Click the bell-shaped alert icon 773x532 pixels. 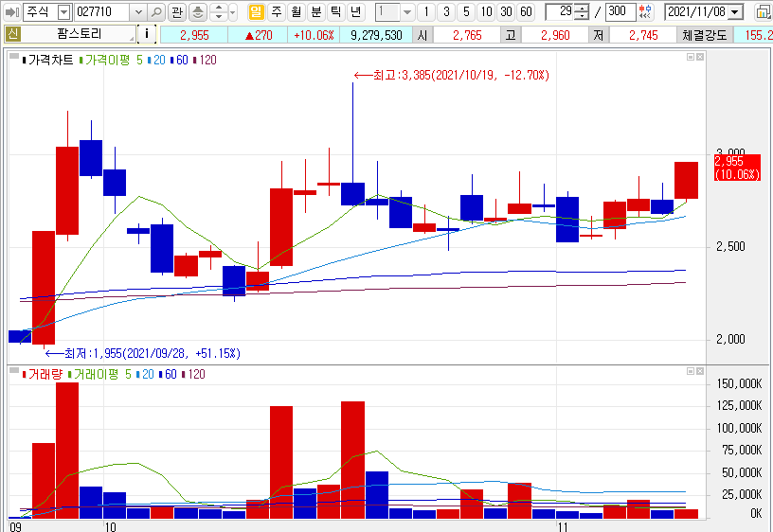(x=198, y=11)
